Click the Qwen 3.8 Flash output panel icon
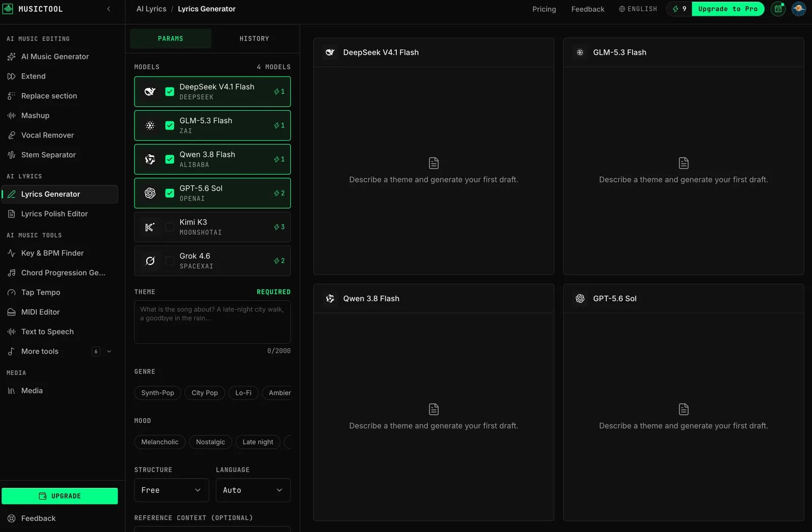812x532 pixels. 330,298
